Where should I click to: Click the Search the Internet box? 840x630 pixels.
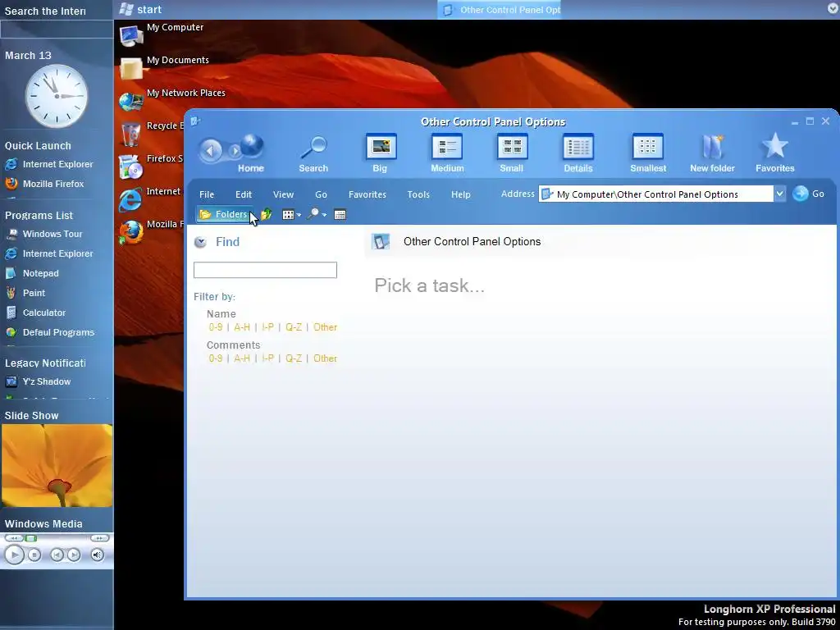[57, 30]
